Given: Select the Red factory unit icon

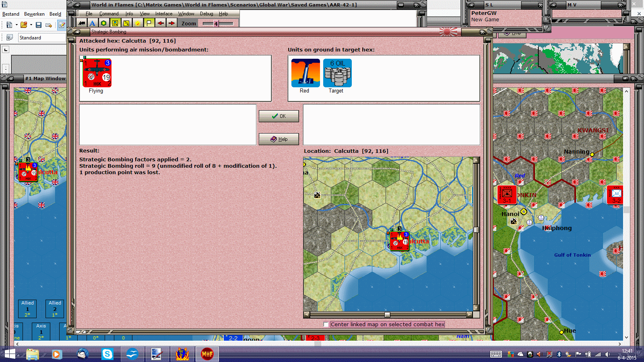Looking at the screenshot, I should click(305, 73).
